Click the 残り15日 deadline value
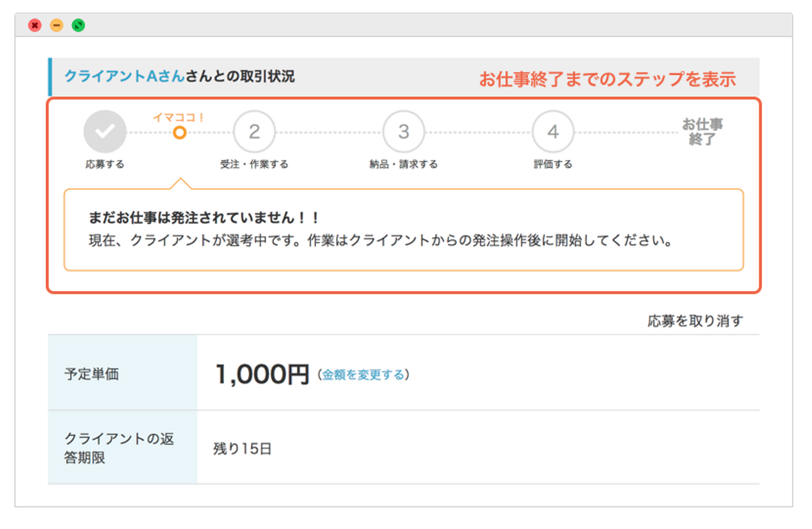This screenshot has width=812, height=529. tap(242, 448)
